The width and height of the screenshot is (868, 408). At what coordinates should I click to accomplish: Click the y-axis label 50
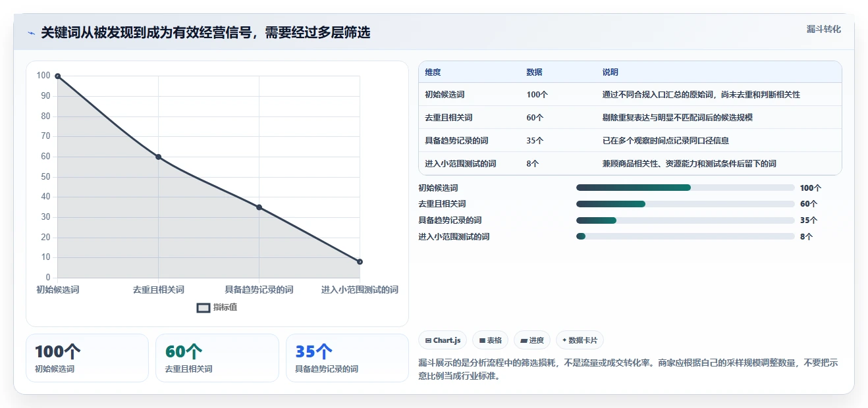[x=45, y=176]
